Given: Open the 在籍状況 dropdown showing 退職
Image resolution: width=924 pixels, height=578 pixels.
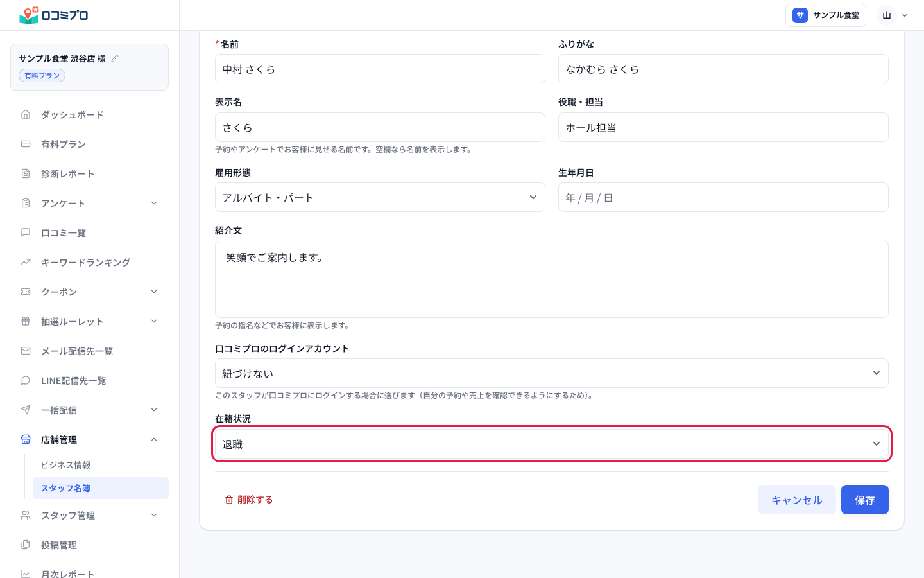Looking at the screenshot, I should pos(551,444).
